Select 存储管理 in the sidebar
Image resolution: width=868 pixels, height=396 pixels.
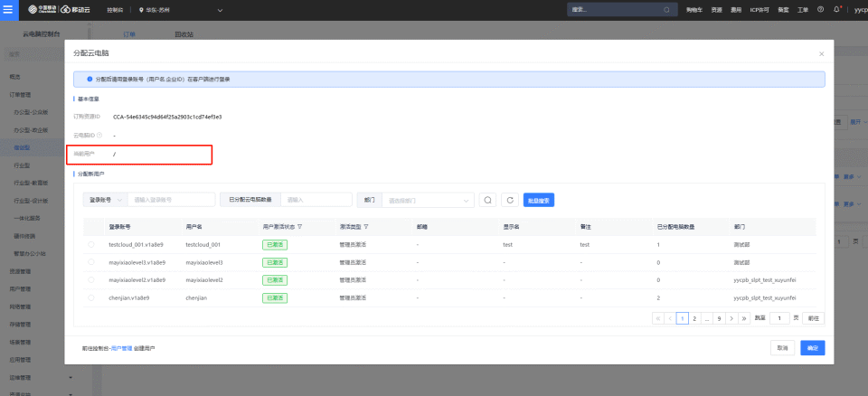click(20, 325)
